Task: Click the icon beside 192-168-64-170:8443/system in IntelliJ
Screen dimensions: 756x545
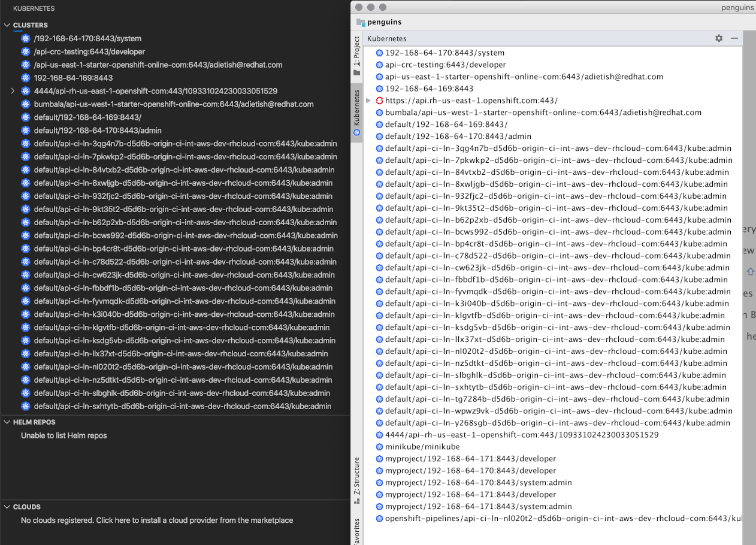Action: (379, 53)
